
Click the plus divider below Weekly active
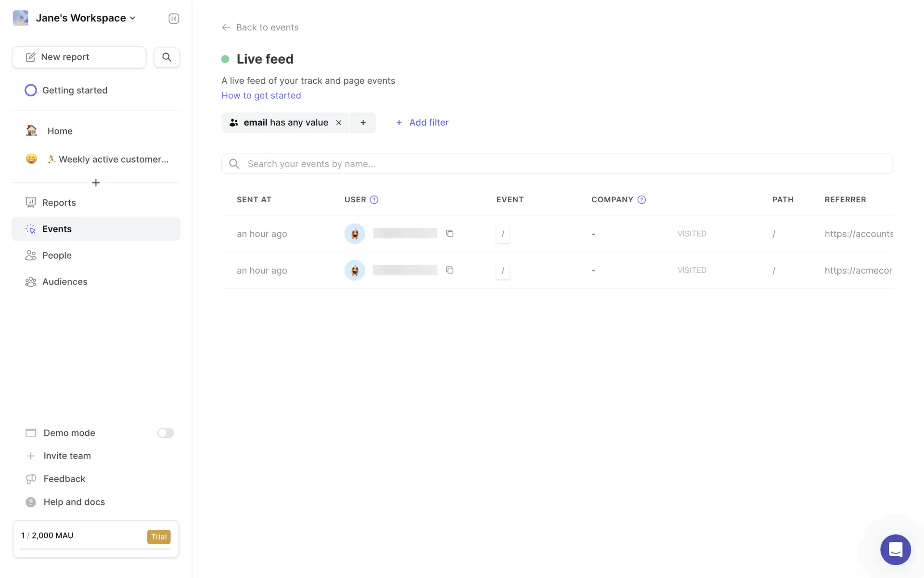pos(96,183)
